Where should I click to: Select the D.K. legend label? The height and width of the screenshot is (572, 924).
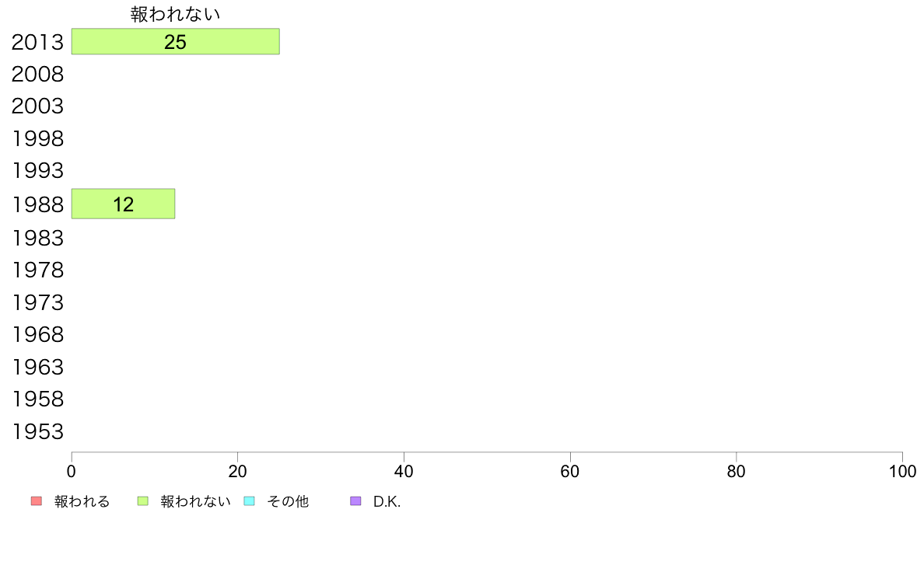point(387,502)
